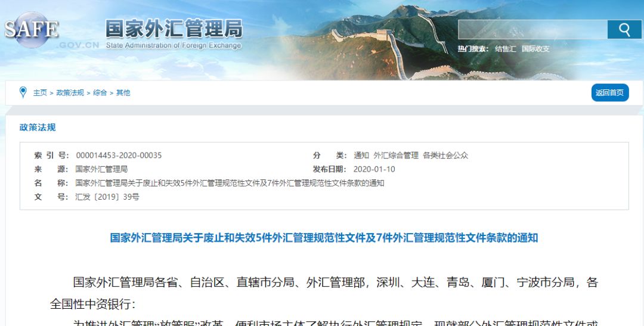Click the 政策法规 section heading
Image resolution: width=644 pixels, height=326 pixels.
coord(38,128)
